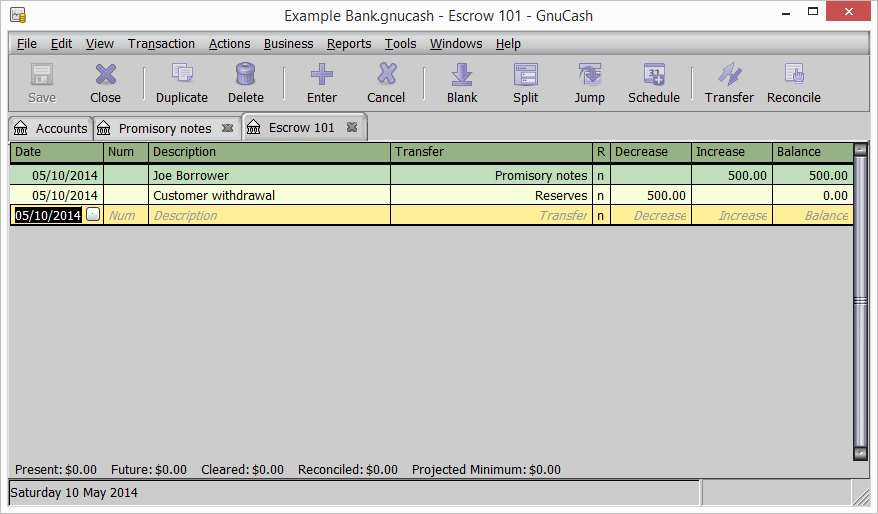878x514 pixels.
Task: Switch to the Promisory notes tab
Action: [x=165, y=129]
